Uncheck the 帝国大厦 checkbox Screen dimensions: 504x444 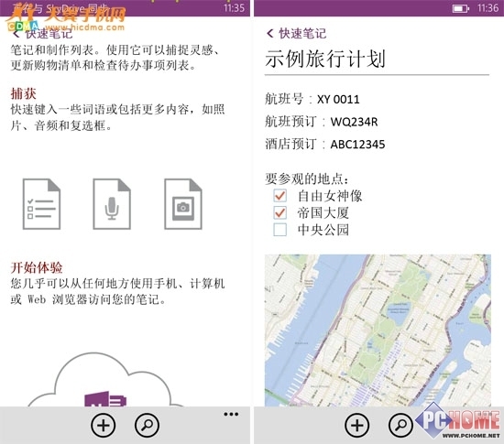[x=280, y=212]
